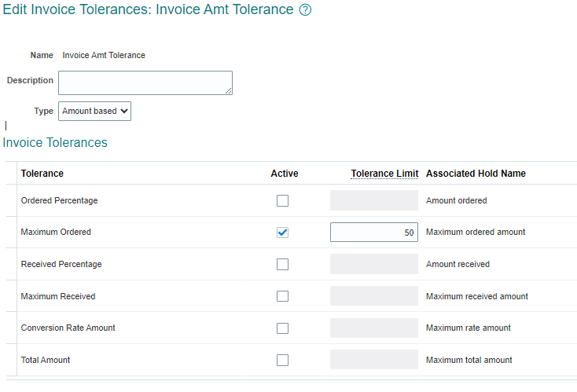Click the Associated Hold Name column header
Viewport: 577px width, 392px height.
click(476, 173)
